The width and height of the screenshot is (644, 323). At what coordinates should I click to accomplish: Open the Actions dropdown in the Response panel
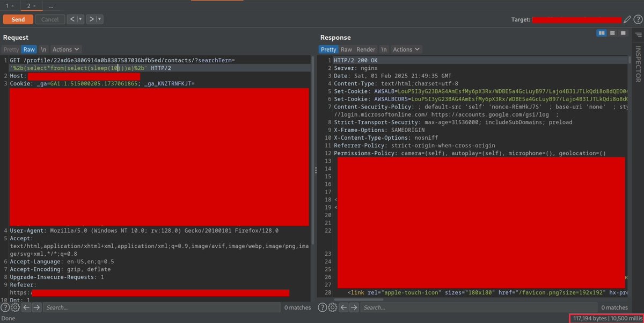tap(404, 49)
